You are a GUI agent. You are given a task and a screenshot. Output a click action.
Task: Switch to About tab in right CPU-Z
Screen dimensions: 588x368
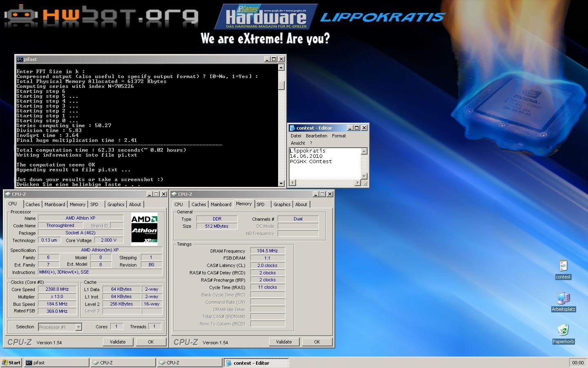click(301, 204)
